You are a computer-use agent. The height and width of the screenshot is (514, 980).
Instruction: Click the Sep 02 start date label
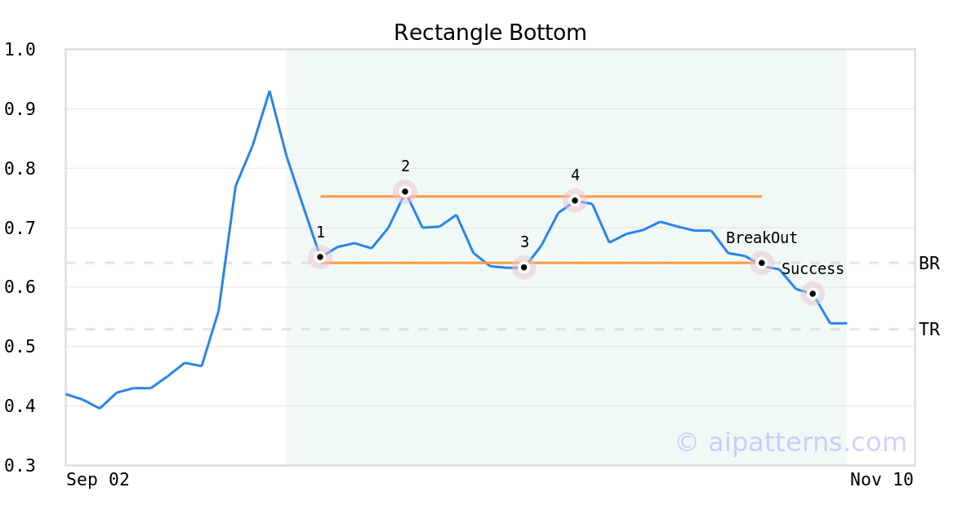click(98, 480)
